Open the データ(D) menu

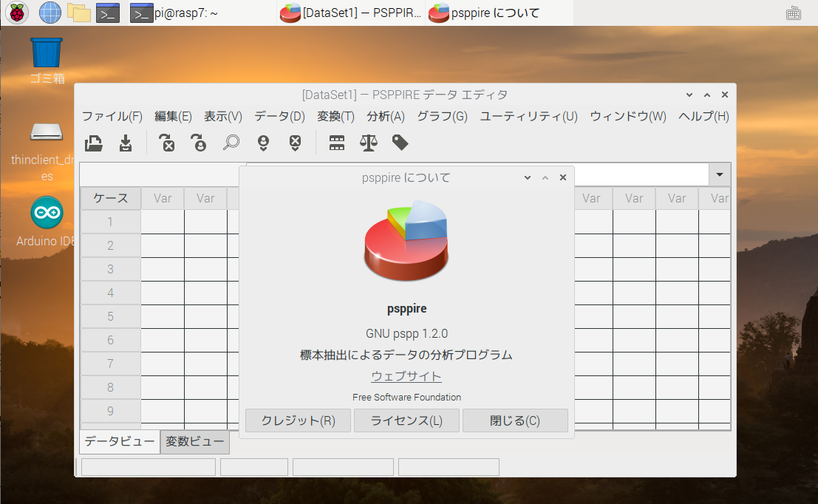coord(279,116)
